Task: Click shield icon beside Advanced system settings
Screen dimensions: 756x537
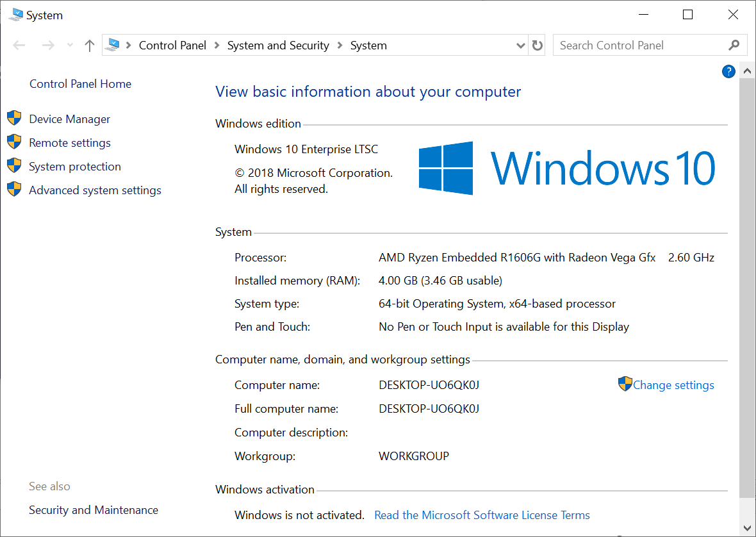Action: 15,189
